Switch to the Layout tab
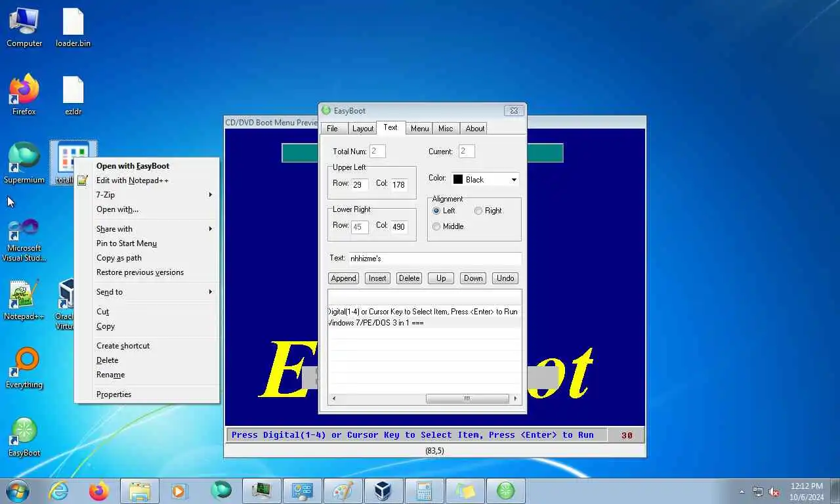Viewport: 840px width, 504px height. tap(363, 129)
